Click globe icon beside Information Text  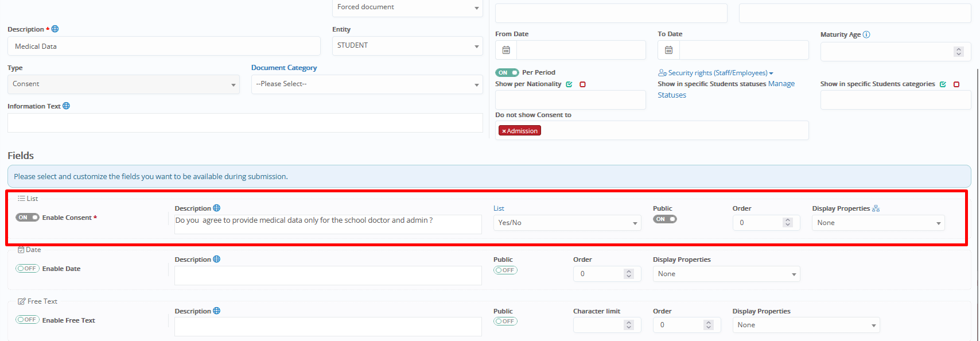(x=67, y=106)
